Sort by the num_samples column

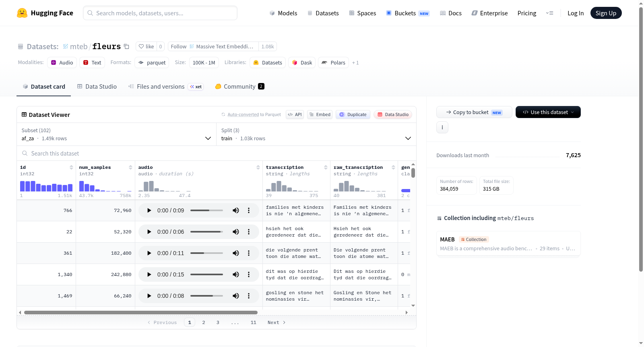[130, 167]
